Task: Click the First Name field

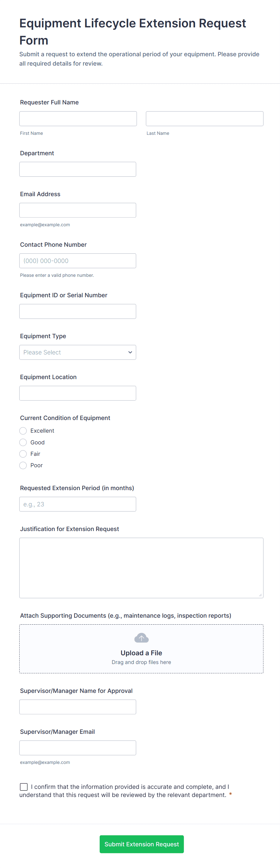Action: (x=78, y=118)
